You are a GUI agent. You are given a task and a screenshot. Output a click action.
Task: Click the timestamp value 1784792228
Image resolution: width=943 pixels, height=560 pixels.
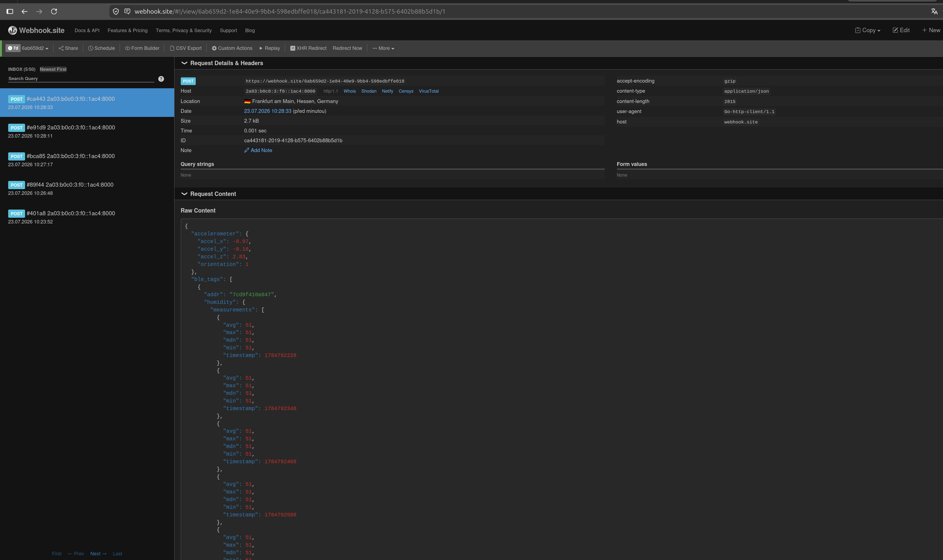[x=281, y=355]
